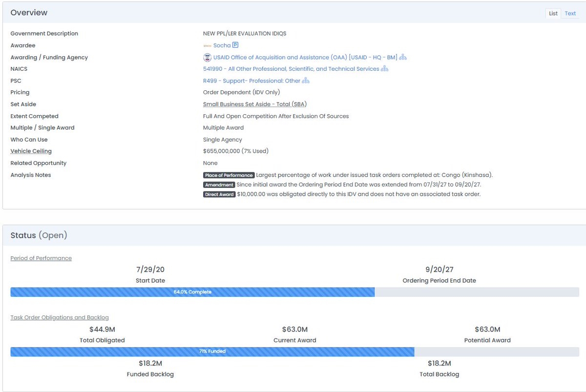Click the Awarding / Funding Agency label
Viewport: 586px width, 392px height.
point(49,57)
